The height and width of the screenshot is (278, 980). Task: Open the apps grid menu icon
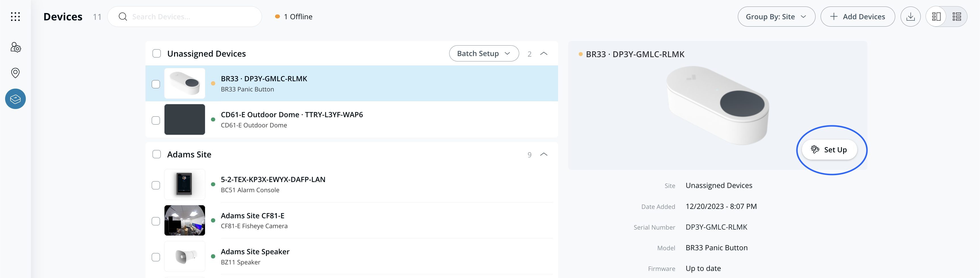pos(15,17)
